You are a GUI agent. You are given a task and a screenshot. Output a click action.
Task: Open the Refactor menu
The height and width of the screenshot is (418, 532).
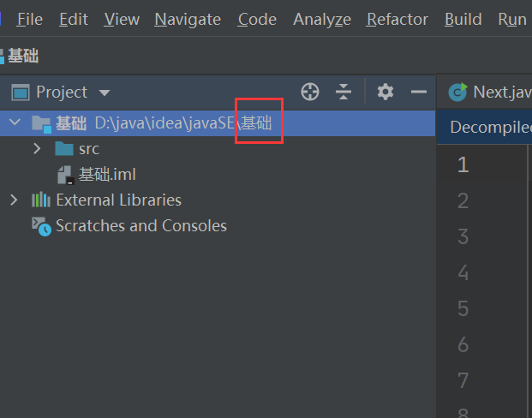[x=398, y=19]
